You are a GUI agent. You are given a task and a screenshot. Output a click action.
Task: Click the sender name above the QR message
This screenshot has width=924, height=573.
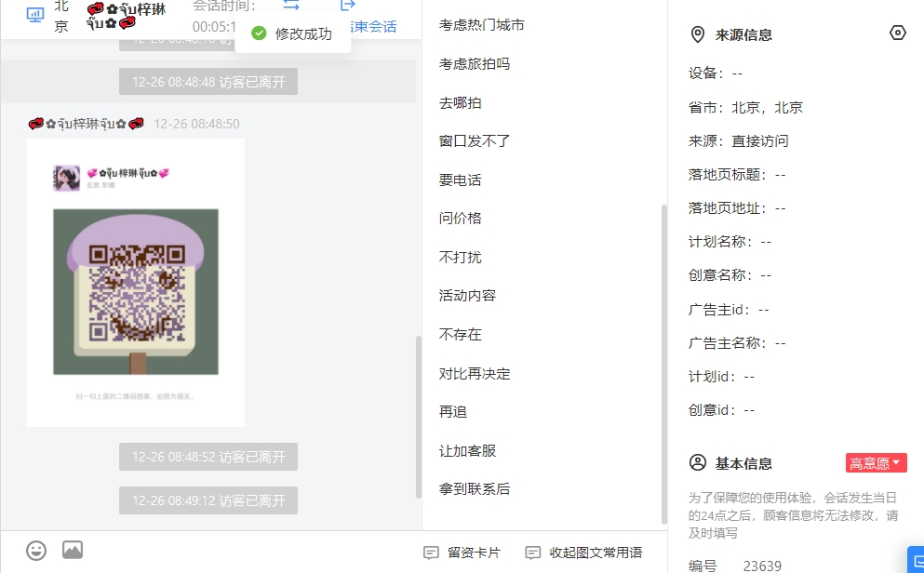(x=86, y=124)
